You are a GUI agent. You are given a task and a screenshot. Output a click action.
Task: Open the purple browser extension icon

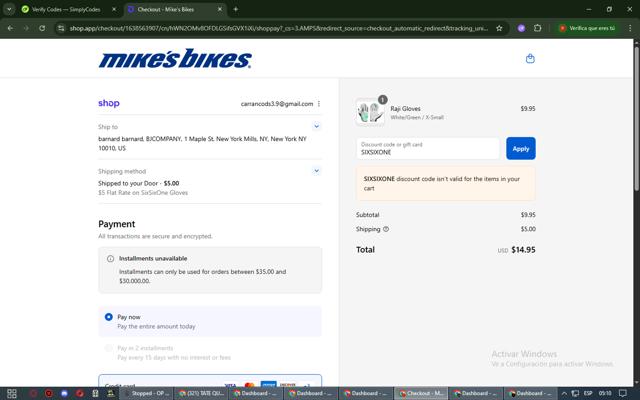tap(521, 28)
